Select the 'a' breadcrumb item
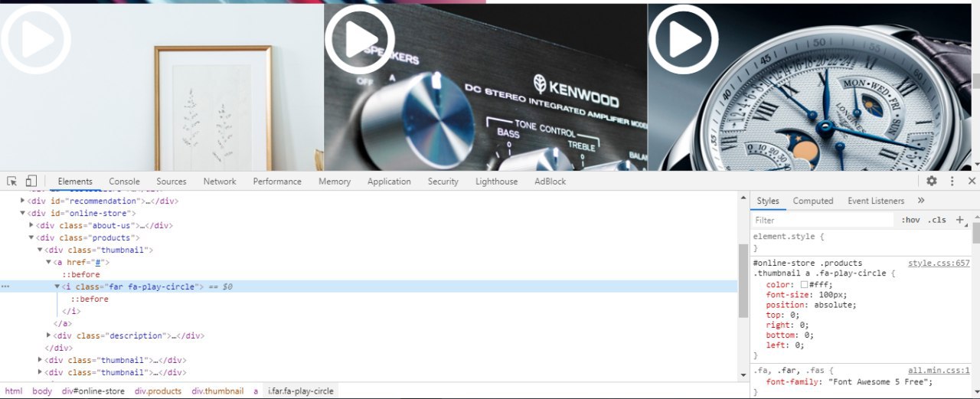This screenshot has height=399, width=980. 256,391
